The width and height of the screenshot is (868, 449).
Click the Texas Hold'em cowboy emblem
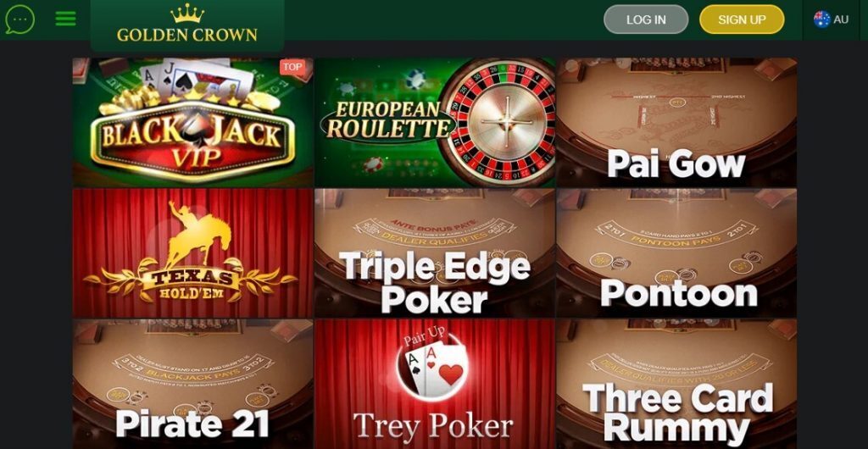(x=191, y=252)
